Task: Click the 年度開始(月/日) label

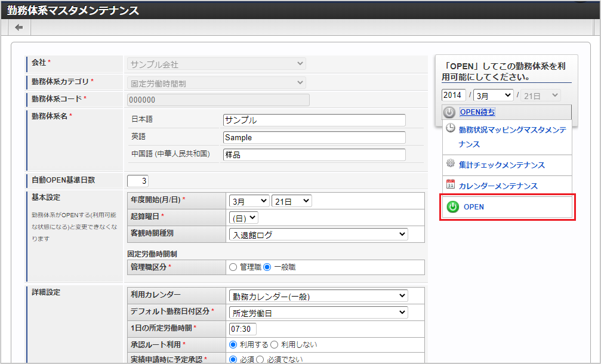Action: click(x=156, y=200)
